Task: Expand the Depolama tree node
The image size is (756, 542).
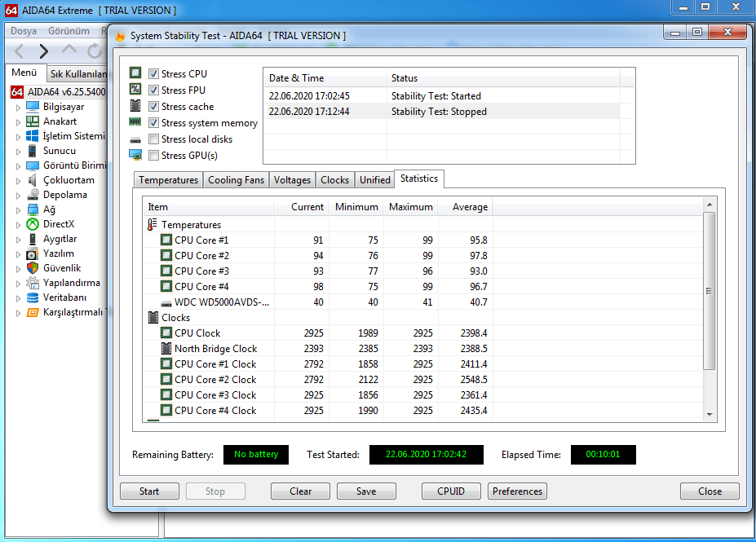Action: (x=18, y=196)
